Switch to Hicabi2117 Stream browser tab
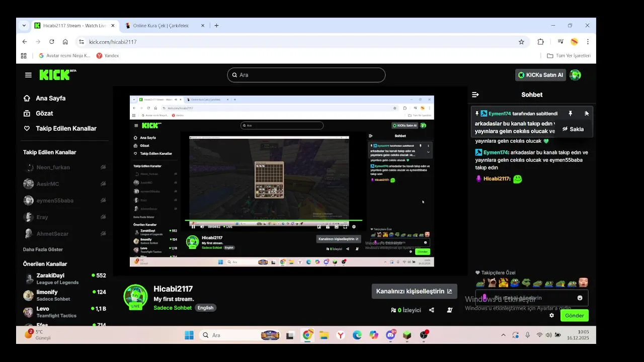This screenshot has width=644, height=362. [x=74, y=26]
